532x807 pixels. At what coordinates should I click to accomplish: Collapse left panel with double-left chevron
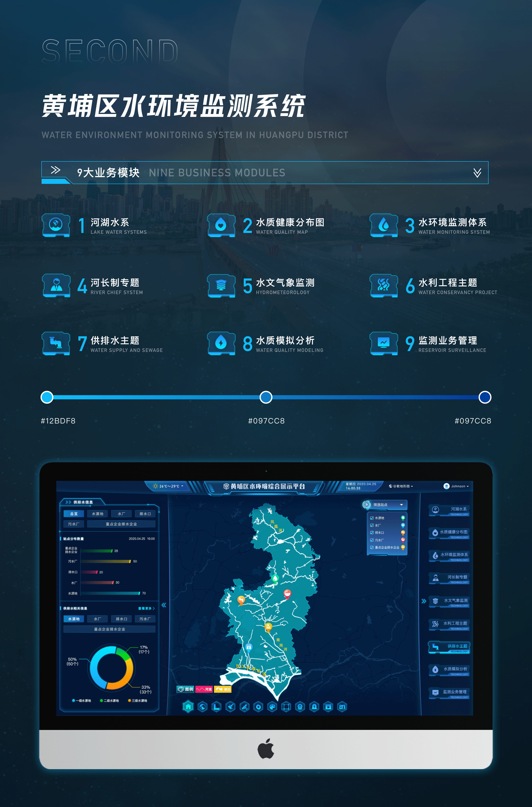pos(164,605)
